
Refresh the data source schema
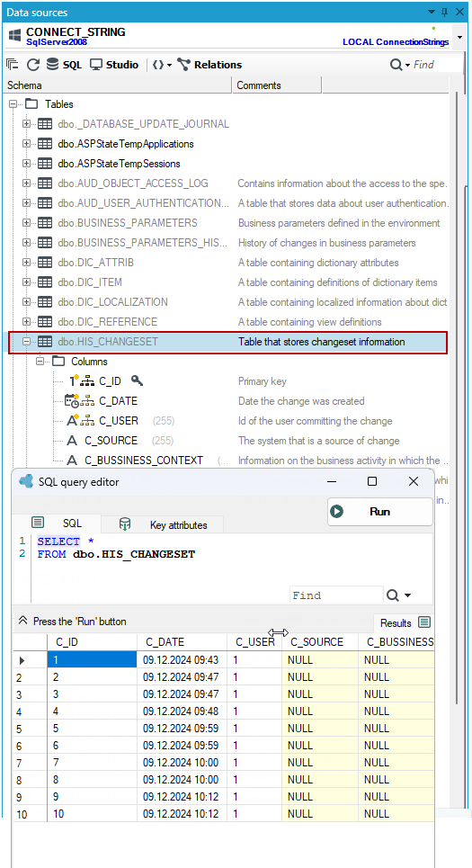(33, 65)
